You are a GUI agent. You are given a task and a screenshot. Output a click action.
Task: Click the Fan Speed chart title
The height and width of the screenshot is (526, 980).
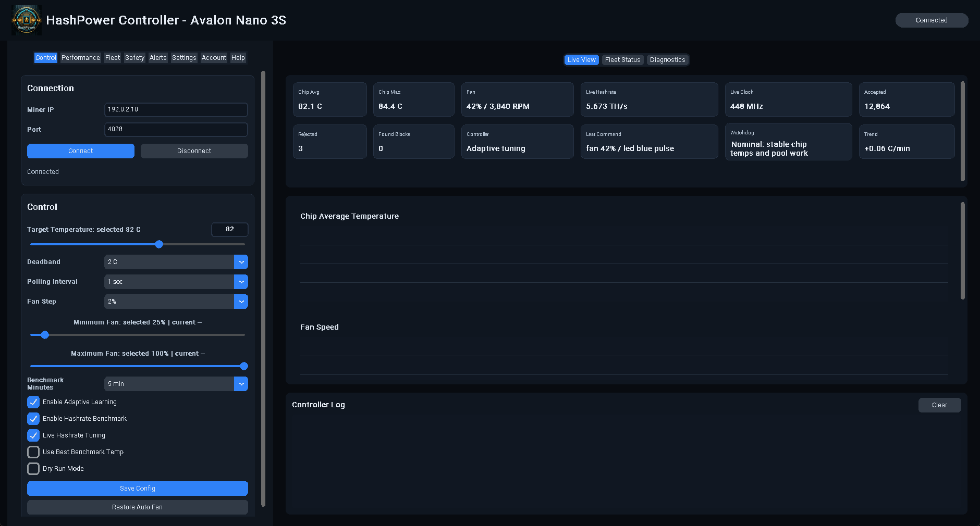pyautogui.click(x=320, y=327)
